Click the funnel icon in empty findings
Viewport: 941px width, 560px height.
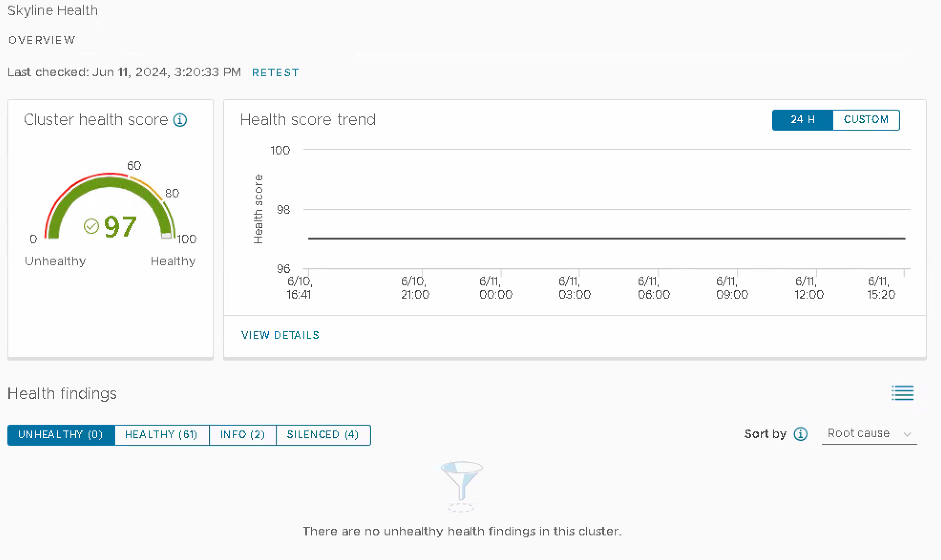tap(461, 482)
